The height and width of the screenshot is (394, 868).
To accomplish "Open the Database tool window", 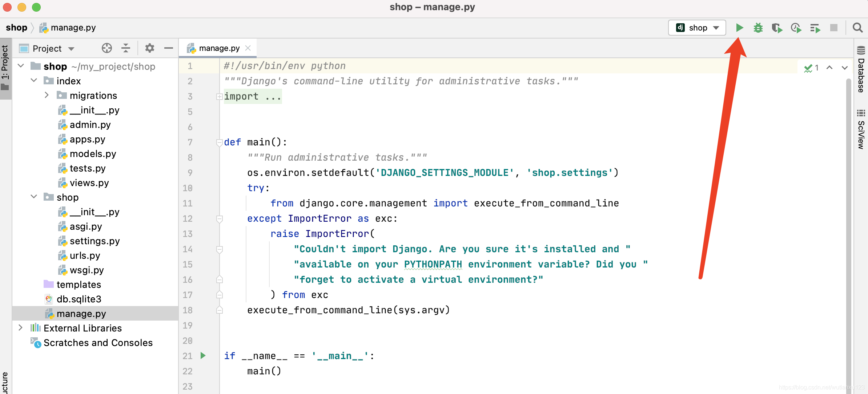I will pos(861,69).
